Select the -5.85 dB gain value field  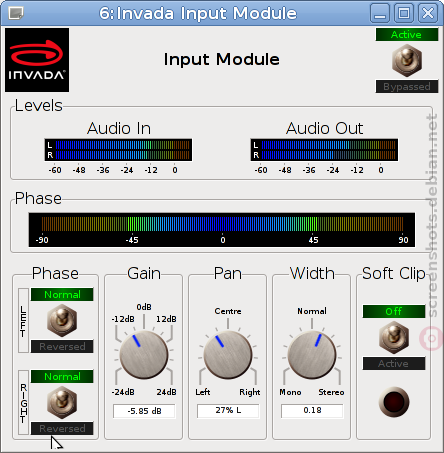point(144,411)
